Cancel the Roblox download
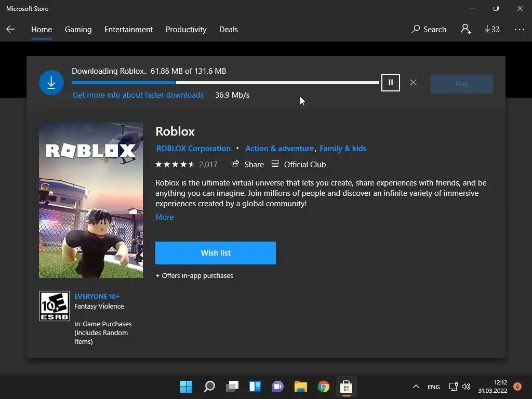This screenshot has height=399, width=532. point(413,83)
